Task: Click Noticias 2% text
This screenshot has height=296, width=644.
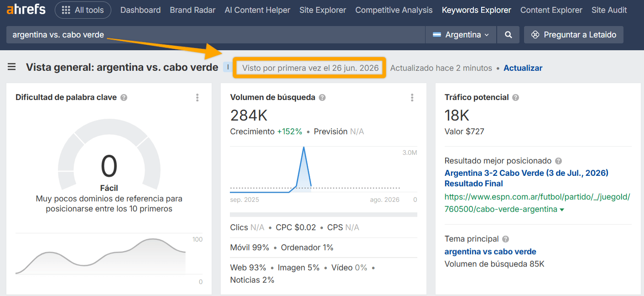Action: (x=252, y=280)
